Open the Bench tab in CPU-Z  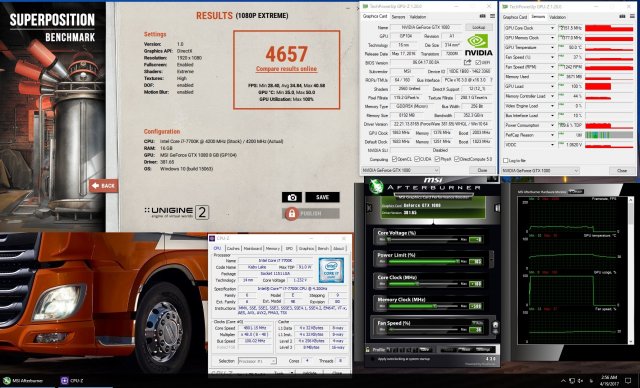point(323,248)
